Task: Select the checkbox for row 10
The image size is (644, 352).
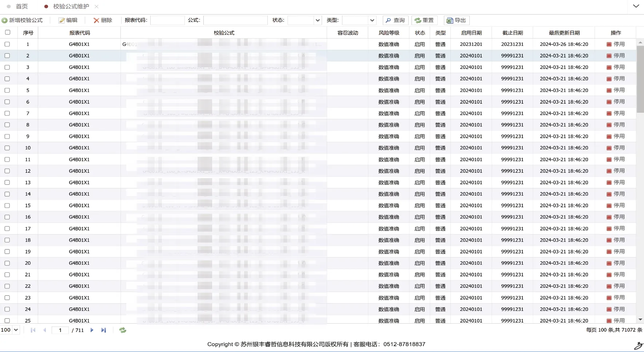Action: pyautogui.click(x=7, y=148)
